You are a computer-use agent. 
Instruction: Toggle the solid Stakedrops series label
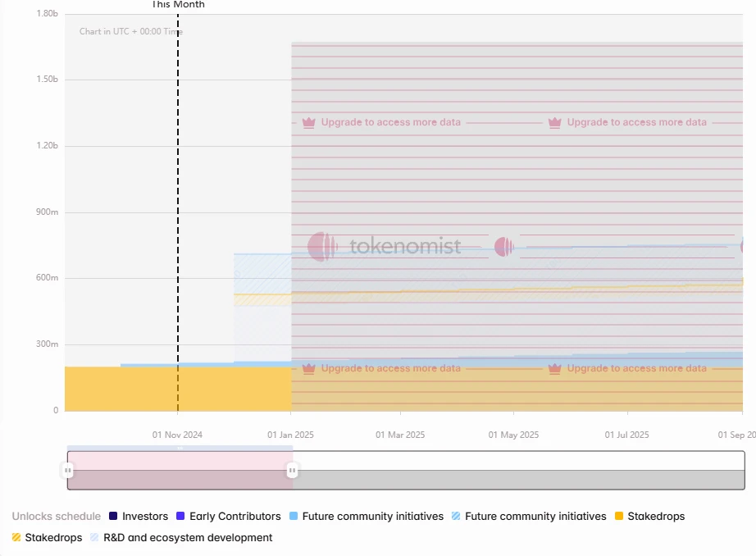pyautogui.click(x=656, y=517)
